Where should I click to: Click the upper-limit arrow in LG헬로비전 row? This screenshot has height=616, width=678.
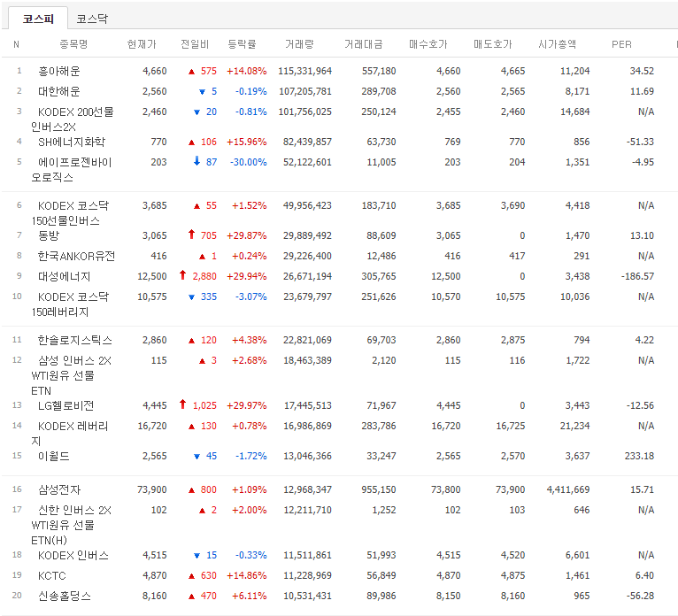[x=182, y=404]
